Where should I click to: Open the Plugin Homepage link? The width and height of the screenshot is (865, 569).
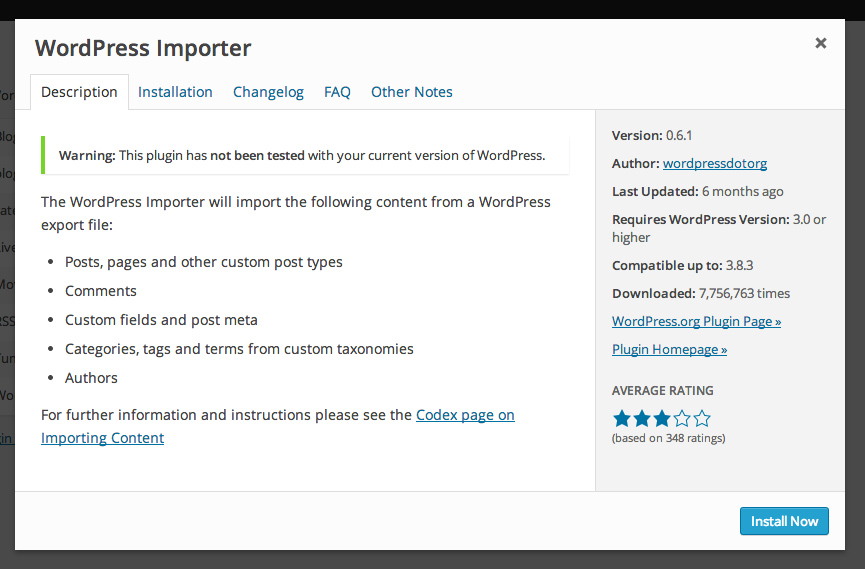[669, 349]
